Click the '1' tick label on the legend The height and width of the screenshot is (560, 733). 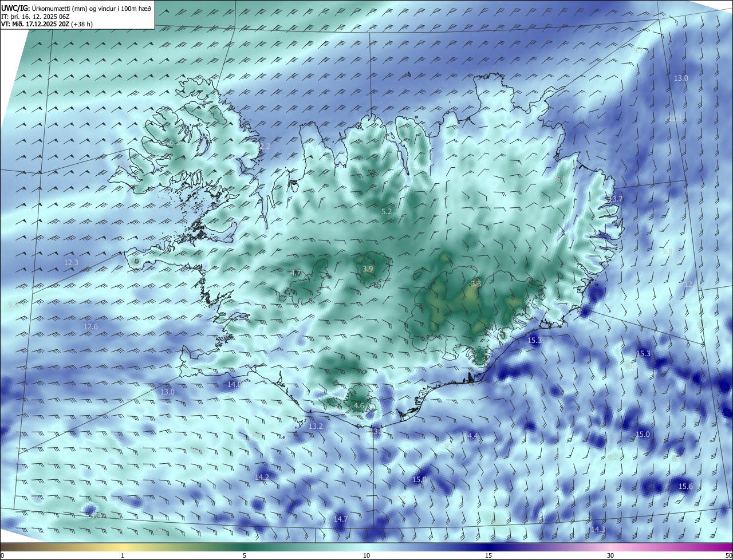123,555
